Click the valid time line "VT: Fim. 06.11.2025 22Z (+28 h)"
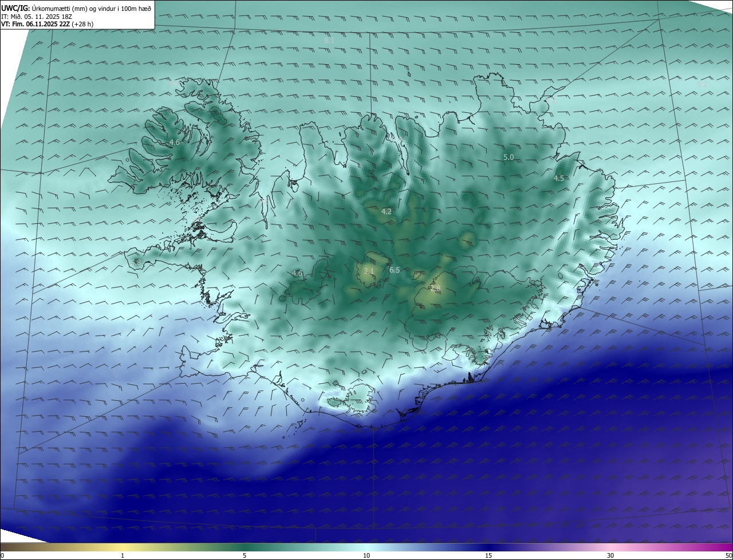733x560 pixels. pos(47,24)
